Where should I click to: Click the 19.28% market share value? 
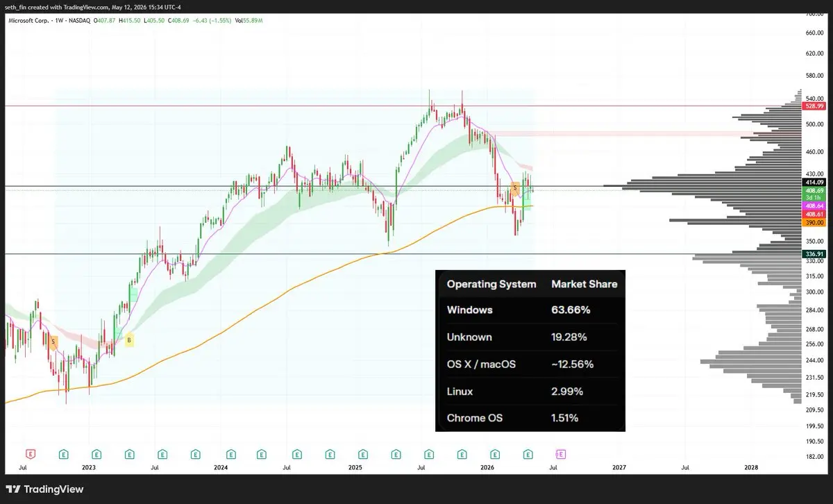click(569, 337)
